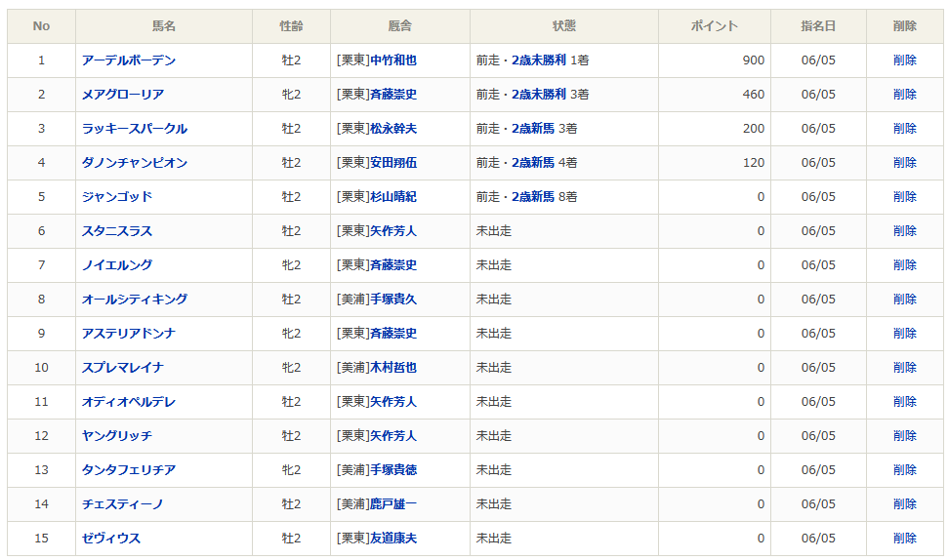The width and height of the screenshot is (948, 560).
Task: Open horse オディオペルデレ link
Action: [x=129, y=402]
